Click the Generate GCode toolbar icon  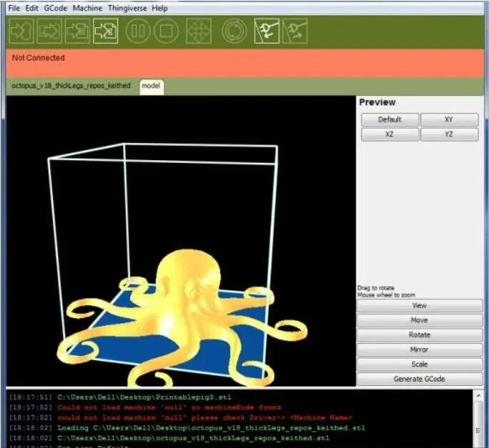(106, 31)
